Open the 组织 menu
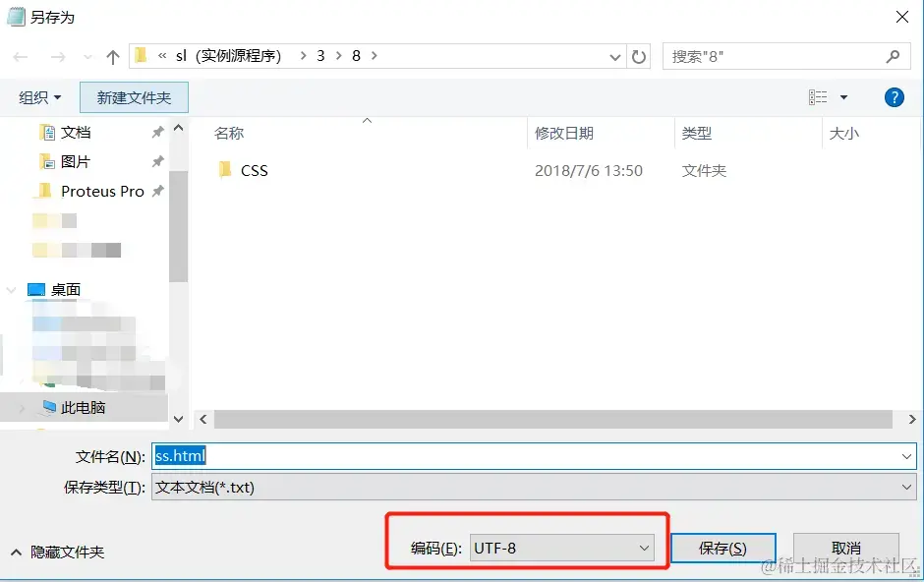The height and width of the screenshot is (582, 924). [x=39, y=97]
